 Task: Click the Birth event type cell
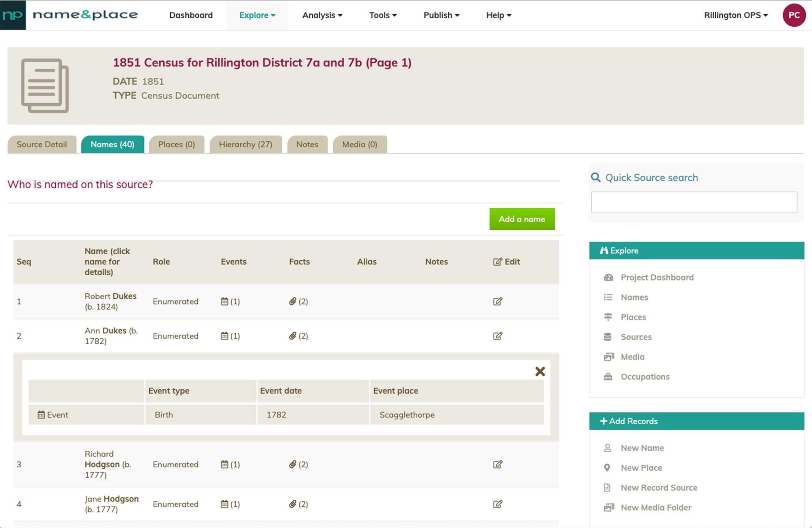tap(201, 415)
